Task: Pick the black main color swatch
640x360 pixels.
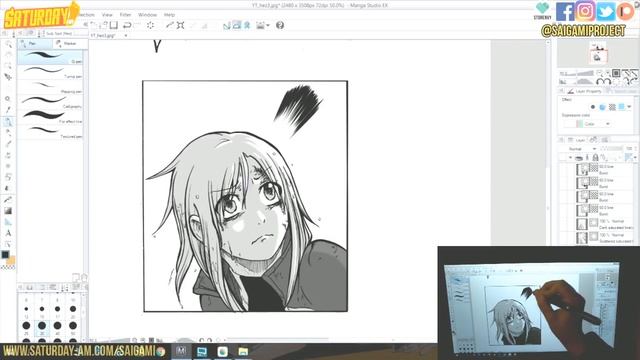Action: click(5, 255)
